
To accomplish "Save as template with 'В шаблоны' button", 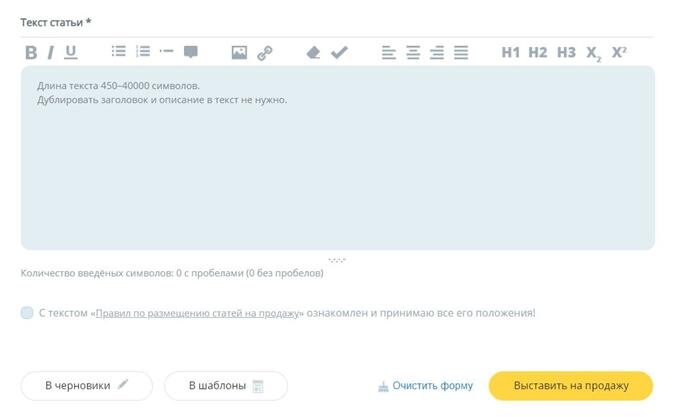I will pyautogui.click(x=226, y=385).
